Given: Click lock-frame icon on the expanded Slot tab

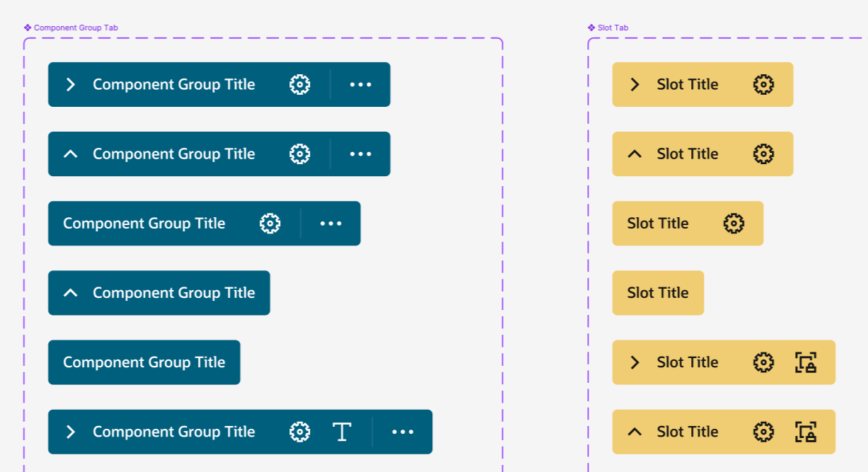Looking at the screenshot, I should coord(806,432).
